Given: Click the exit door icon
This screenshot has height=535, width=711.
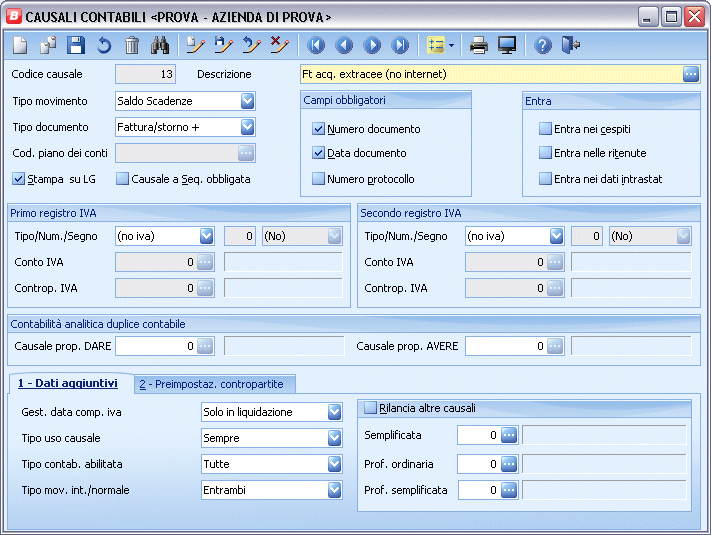Looking at the screenshot, I should click(x=571, y=45).
